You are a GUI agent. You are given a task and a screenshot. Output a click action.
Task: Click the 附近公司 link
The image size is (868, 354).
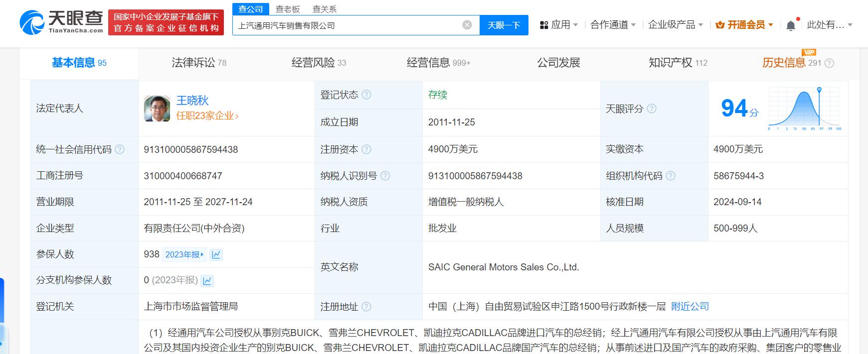(x=690, y=306)
